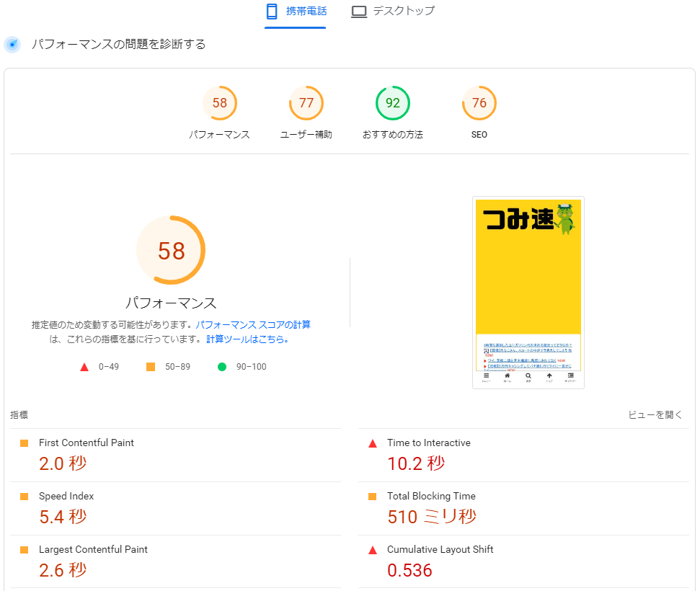Click the First Contentful Paint metric label
700x591 pixels.
coord(87,443)
